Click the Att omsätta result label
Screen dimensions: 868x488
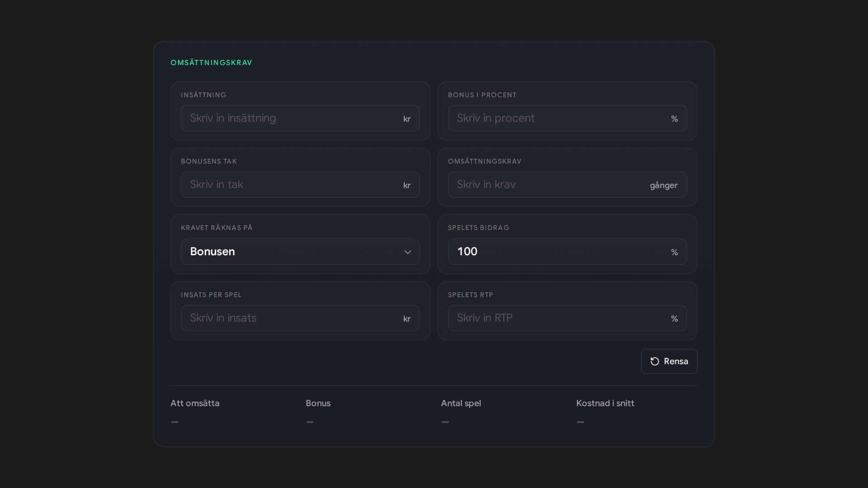195,404
